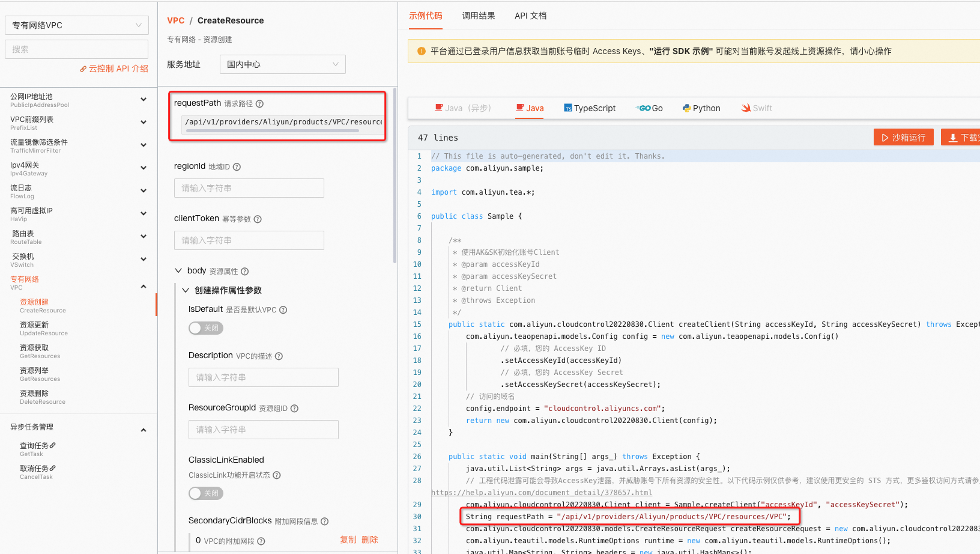This screenshot has height=554, width=980.
Task: Click help icon beside Description VPC的描述
Action: 279,356
